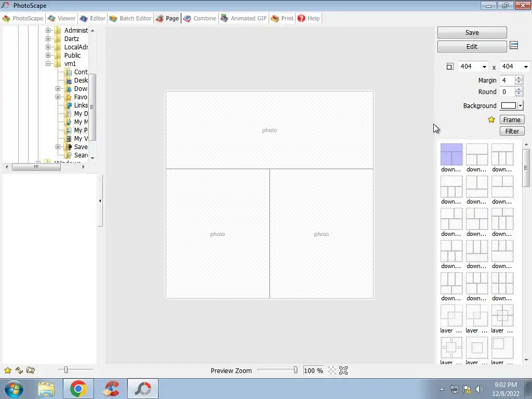Expand the LocalAdr folder node
The height and width of the screenshot is (399, 532).
[48, 47]
